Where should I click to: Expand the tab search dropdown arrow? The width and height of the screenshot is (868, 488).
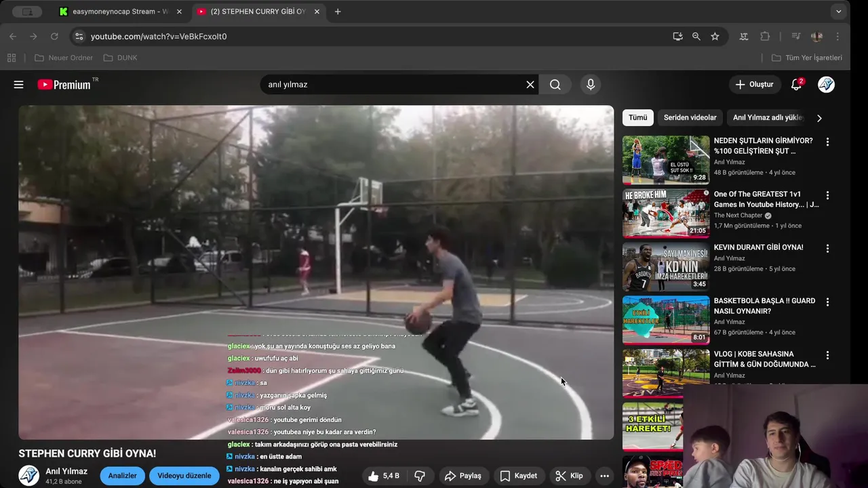coord(839,12)
